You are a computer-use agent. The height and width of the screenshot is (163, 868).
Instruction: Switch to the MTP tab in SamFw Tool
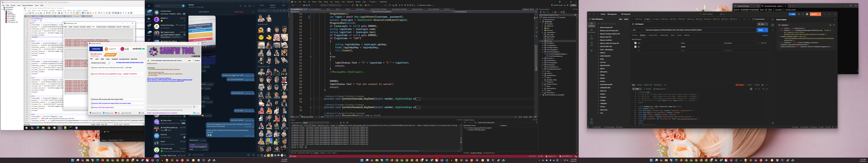[x=97, y=59]
